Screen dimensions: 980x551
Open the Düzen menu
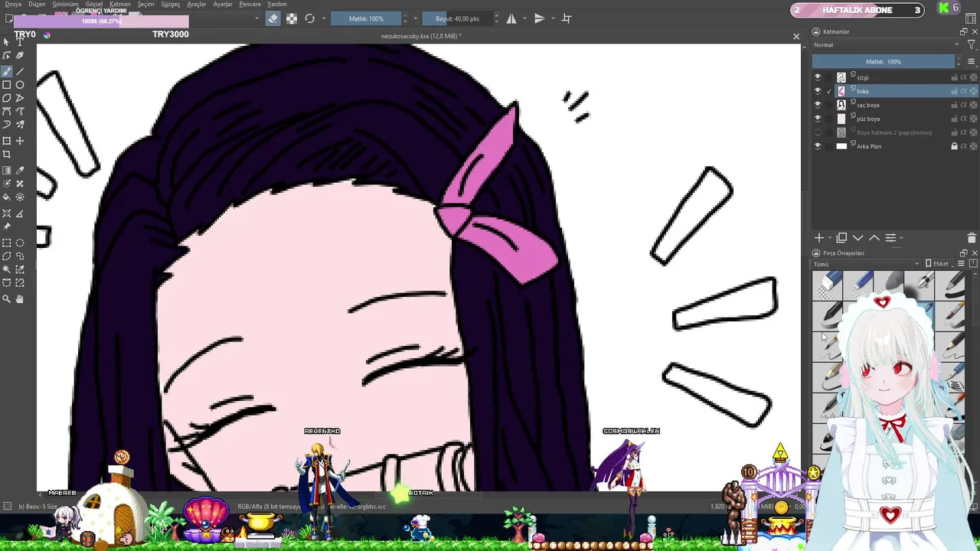[x=37, y=4]
